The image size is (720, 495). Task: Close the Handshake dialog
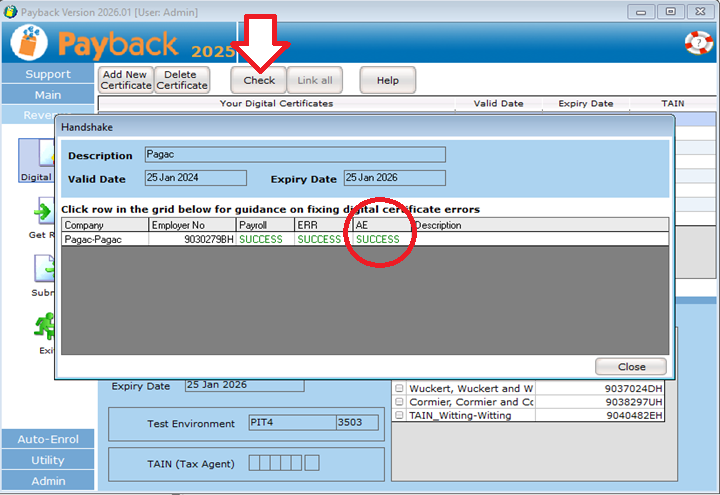point(631,366)
